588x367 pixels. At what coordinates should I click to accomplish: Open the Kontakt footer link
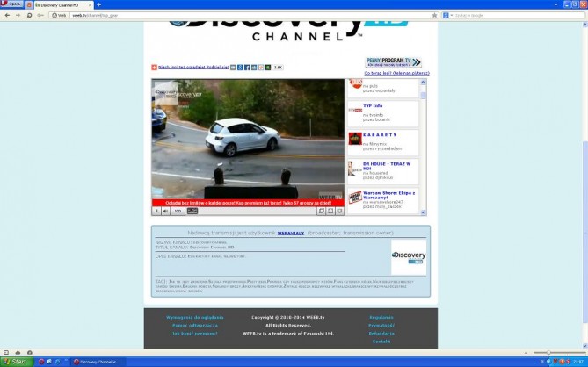point(381,342)
